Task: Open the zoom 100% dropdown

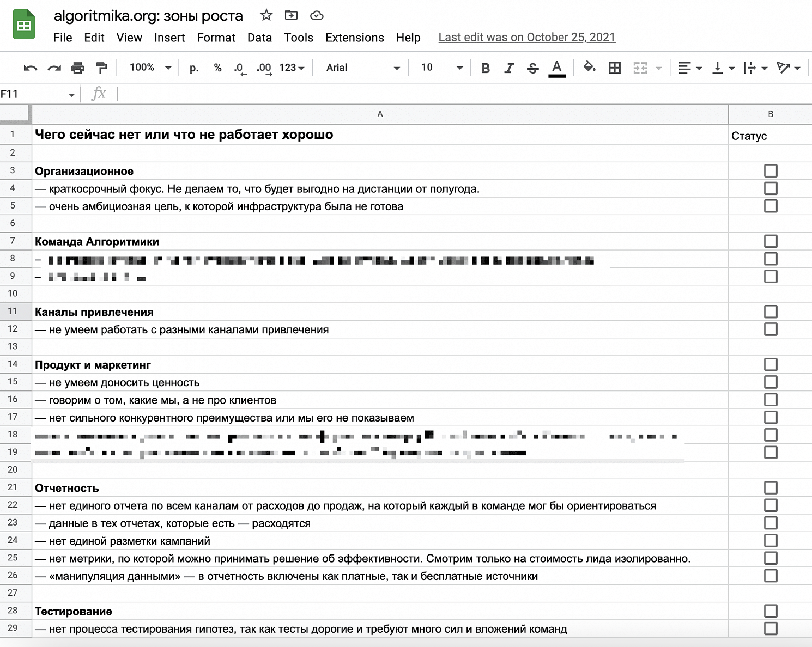Action: (x=150, y=68)
